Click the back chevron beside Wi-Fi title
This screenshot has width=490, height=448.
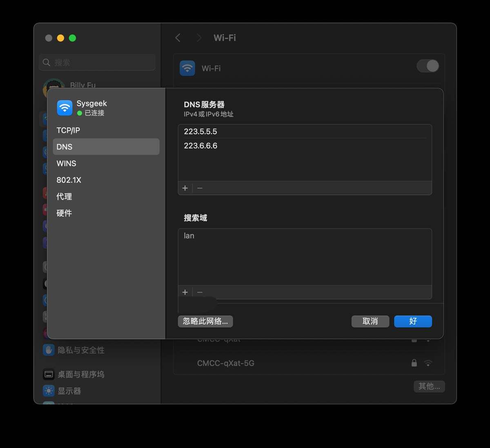(178, 38)
